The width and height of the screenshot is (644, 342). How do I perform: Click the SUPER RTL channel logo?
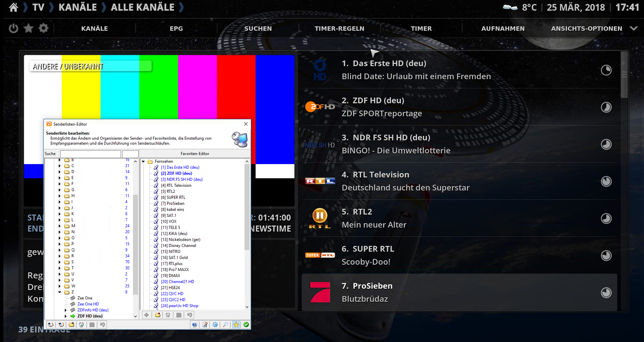click(x=320, y=255)
